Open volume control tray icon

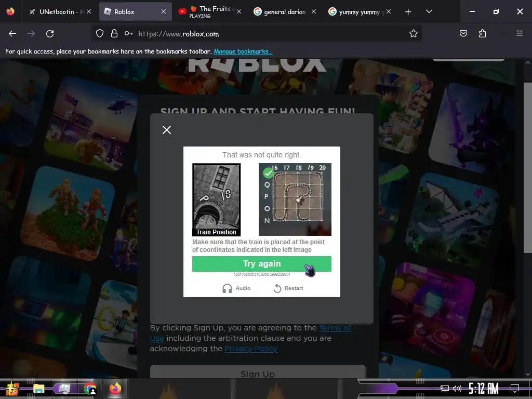[x=457, y=389]
